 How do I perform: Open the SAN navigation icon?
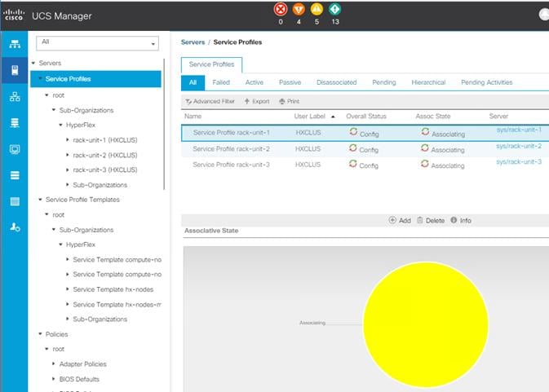[x=15, y=123]
